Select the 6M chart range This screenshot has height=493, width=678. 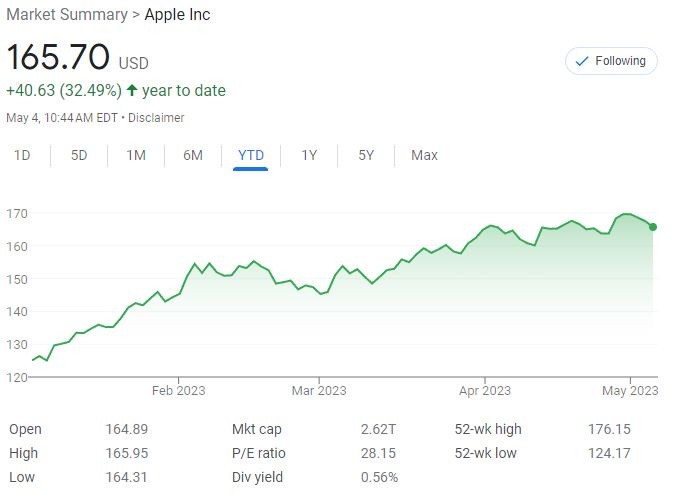click(x=193, y=155)
